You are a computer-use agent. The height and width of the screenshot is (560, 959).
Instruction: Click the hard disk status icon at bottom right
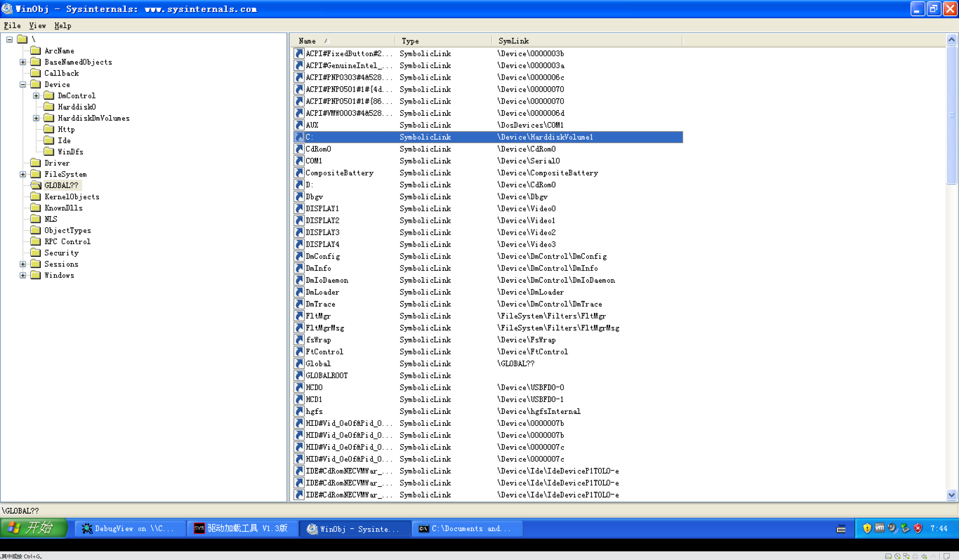coord(888,556)
